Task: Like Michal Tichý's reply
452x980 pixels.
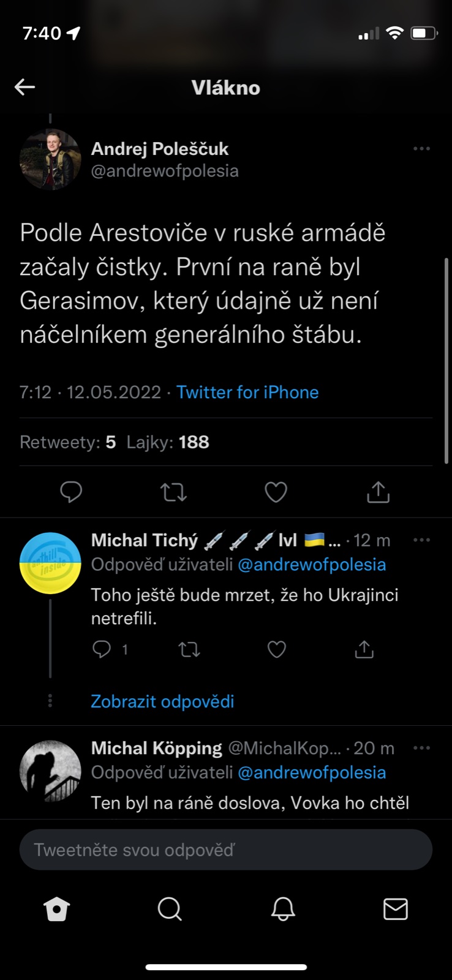Action: click(x=277, y=649)
